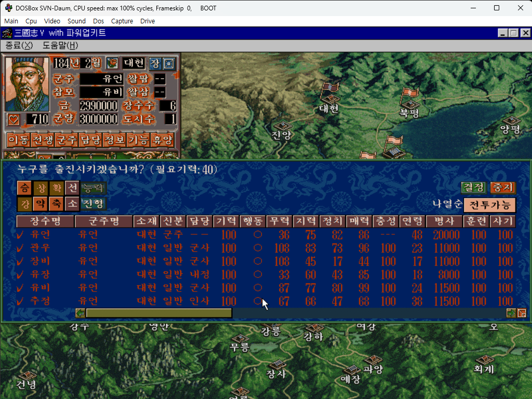The width and height of the screenshot is (532, 399).
Task: Confirm selection with 결정 button
Action: (x=474, y=187)
